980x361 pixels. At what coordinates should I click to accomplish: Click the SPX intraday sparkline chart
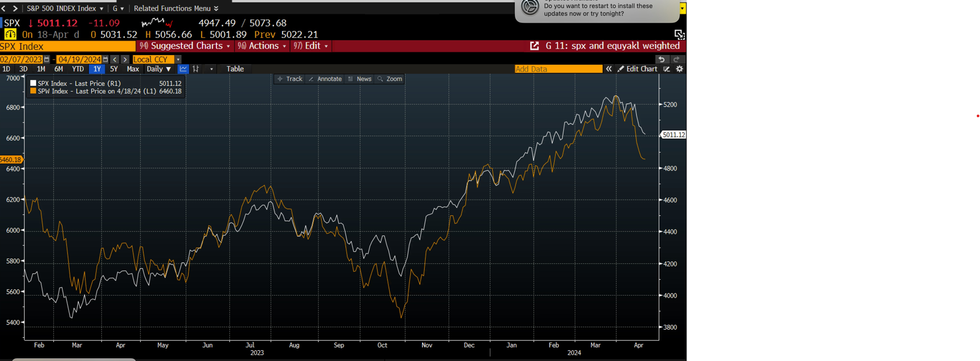pos(157,23)
